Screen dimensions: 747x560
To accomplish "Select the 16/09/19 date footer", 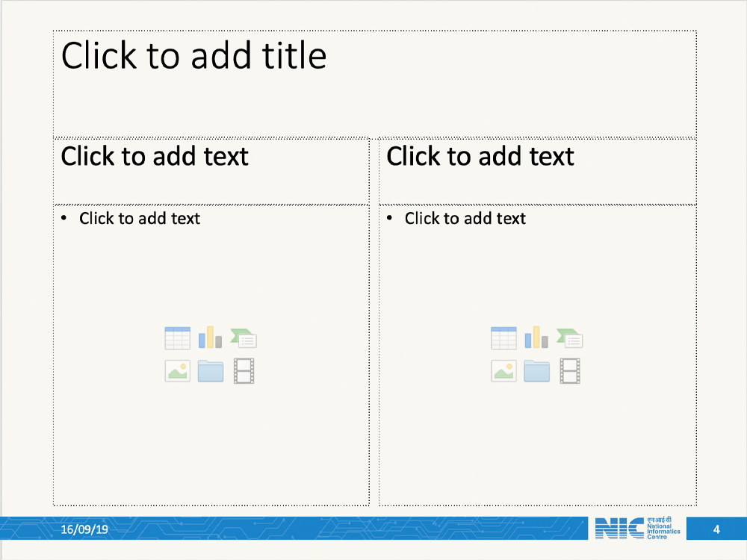I will pyautogui.click(x=84, y=529).
